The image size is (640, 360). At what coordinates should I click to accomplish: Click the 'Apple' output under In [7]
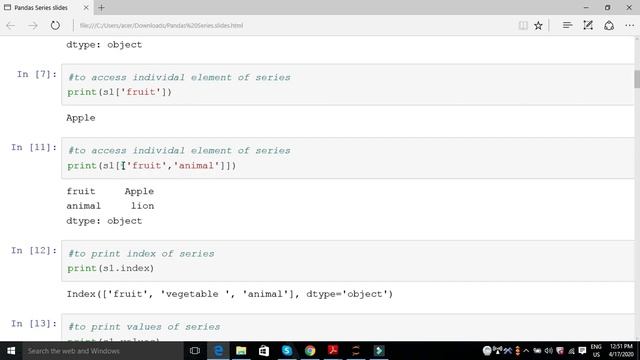click(81, 118)
